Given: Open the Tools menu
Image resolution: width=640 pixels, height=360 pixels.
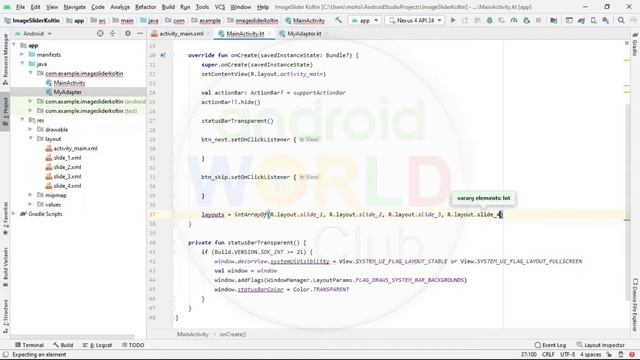Looking at the screenshot, I should (x=202, y=7).
